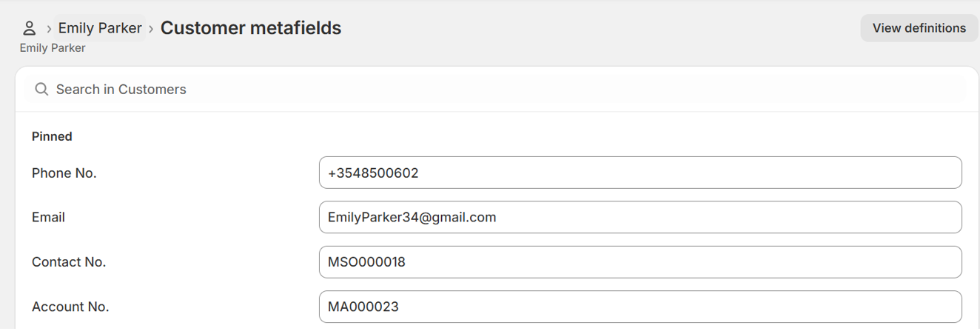
Task: Click into the Phone No. input field
Action: [x=640, y=173]
